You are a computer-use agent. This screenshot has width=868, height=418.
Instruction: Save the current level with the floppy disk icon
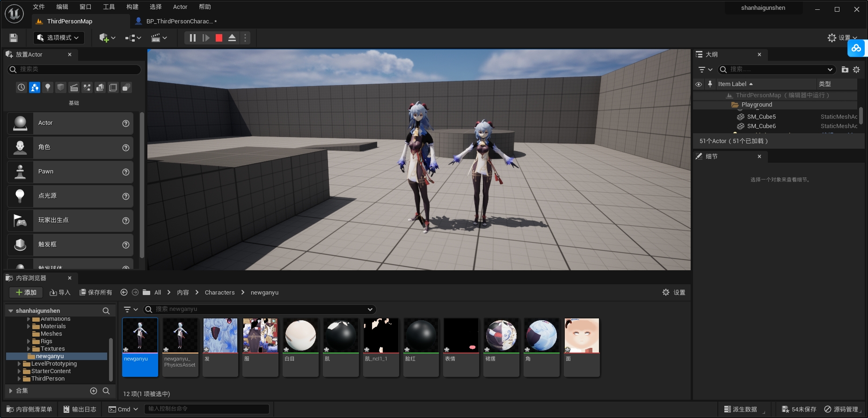[x=14, y=38]
